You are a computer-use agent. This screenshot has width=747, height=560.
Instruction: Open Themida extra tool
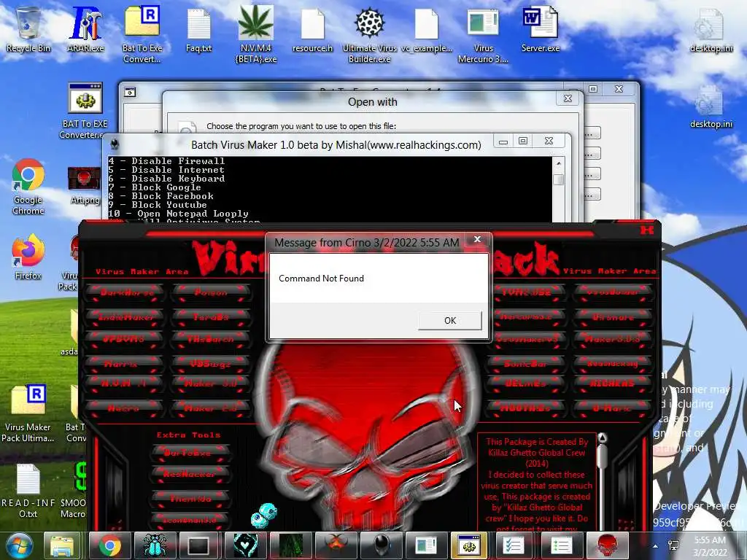click(x=190, y=499)
